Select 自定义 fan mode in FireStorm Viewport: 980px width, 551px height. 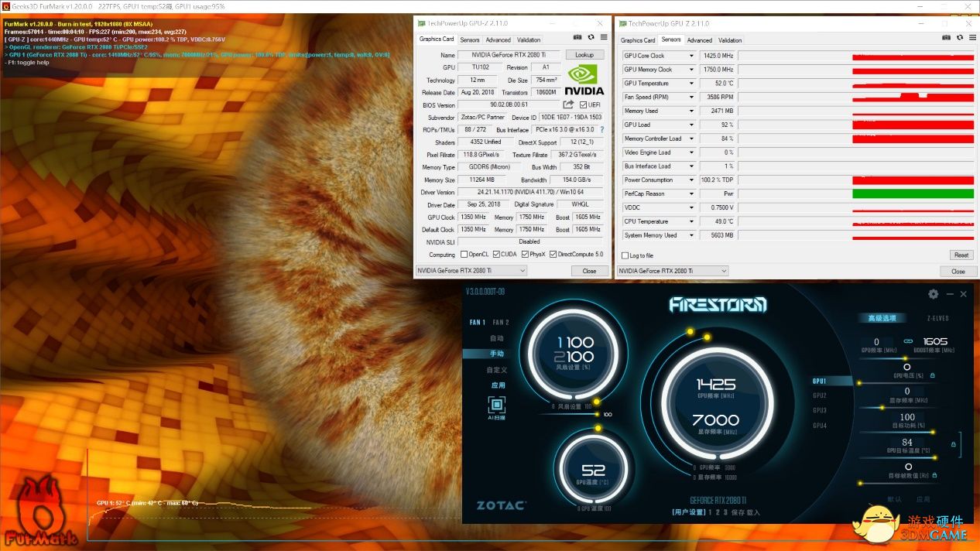(496, 370)
